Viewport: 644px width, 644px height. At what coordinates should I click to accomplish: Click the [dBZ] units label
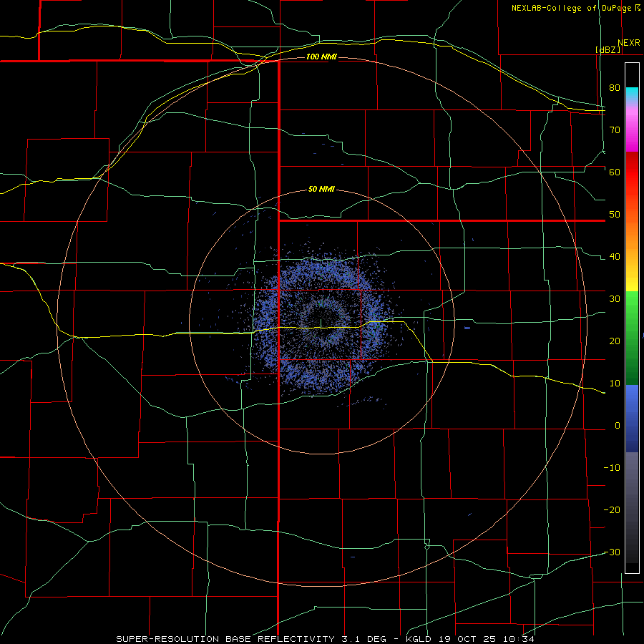608,49
